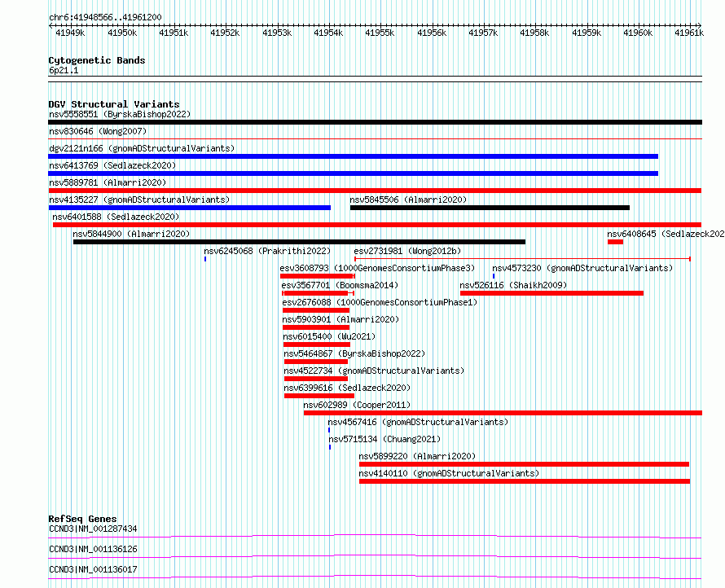Click nsv5715134 (Chuang2021) label
This screenshot has width=725, height=588.
[x=384, y=439]
